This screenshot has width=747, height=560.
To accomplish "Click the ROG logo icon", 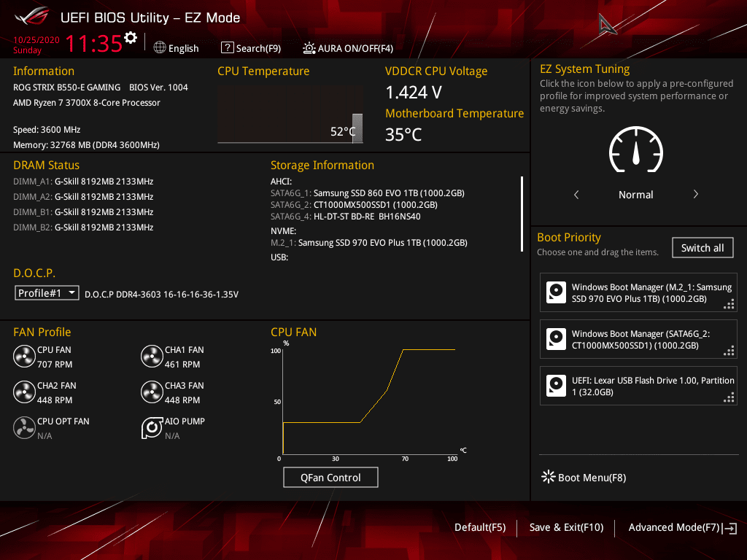I will coord(32,16).
